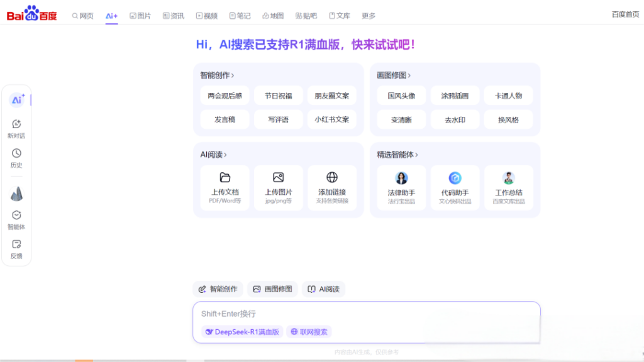Image resolution: width=644 pixels, height=362 pixels.
Task: Start a new chat via 新对话 icon
Action: [16, 124]
